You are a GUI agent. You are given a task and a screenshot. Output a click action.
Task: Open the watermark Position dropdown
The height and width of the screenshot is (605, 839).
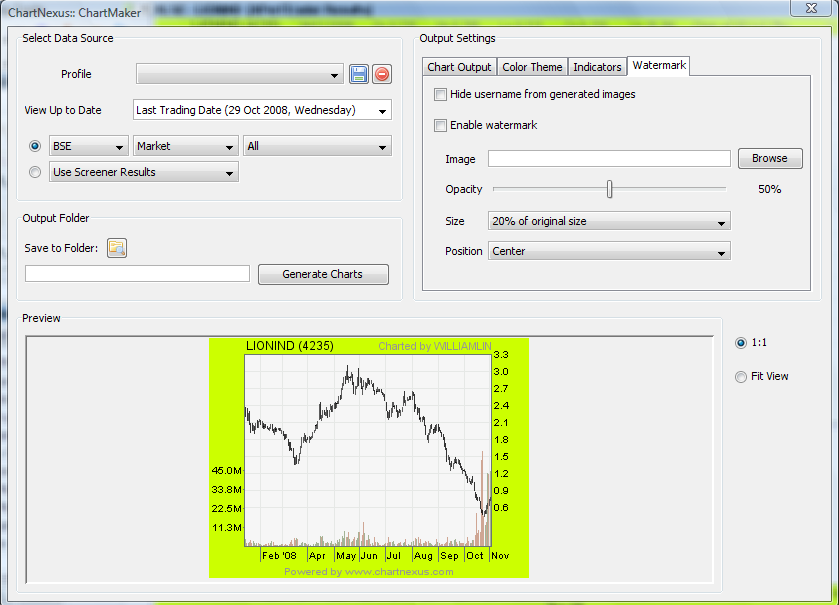(x=609, y=251)
